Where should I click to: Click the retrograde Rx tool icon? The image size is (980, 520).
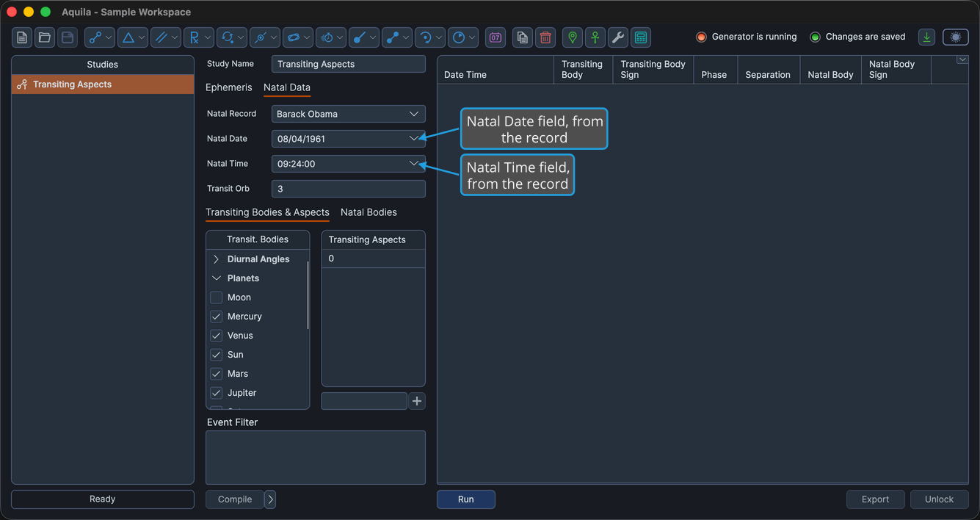point(195,37)
